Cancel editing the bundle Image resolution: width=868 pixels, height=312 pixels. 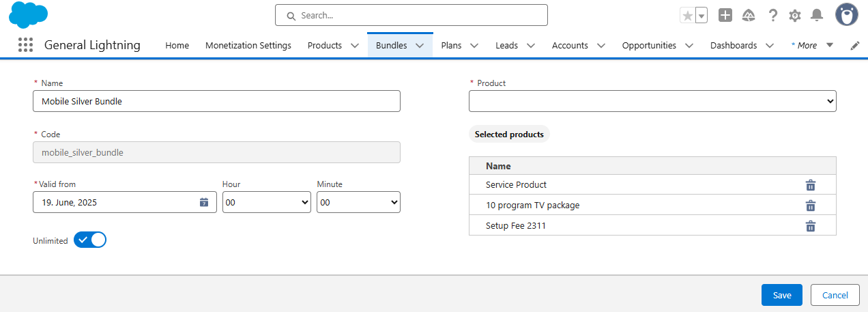[835, 295]
